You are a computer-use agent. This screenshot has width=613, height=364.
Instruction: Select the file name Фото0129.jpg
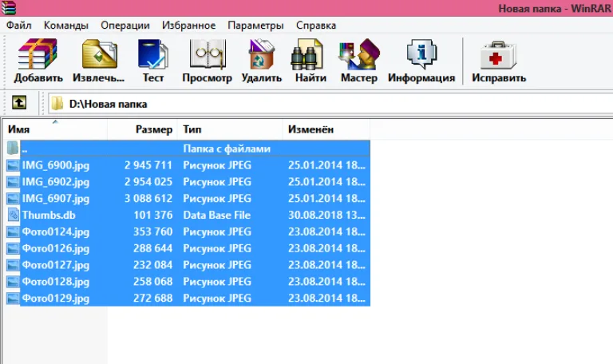click(x=56, y=299)
